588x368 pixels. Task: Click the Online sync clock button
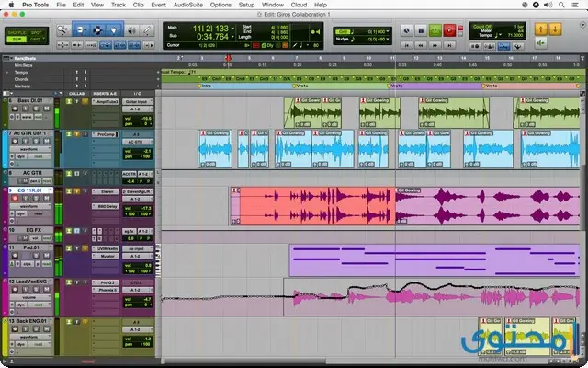coord(407,30)
